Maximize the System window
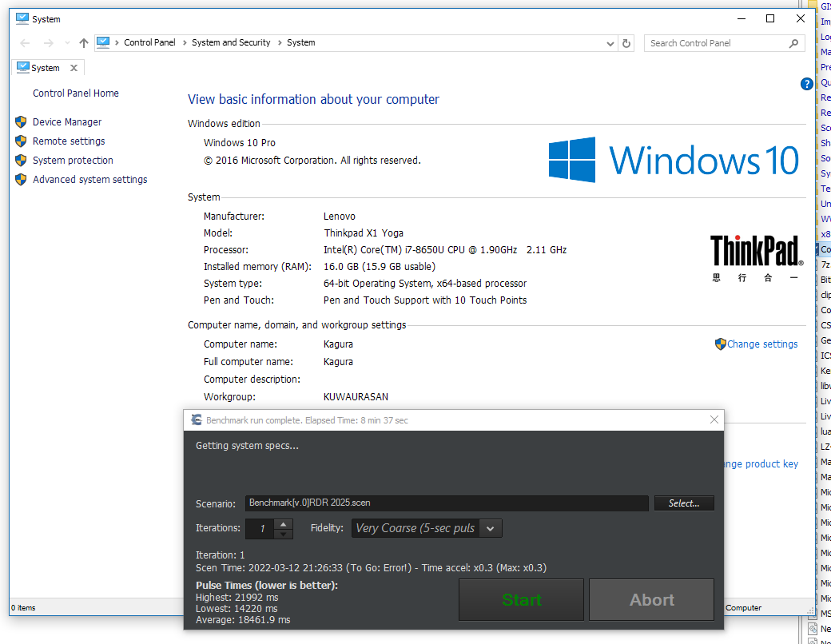The width and height of the screenshot is (831, 644). click(770, 18)
